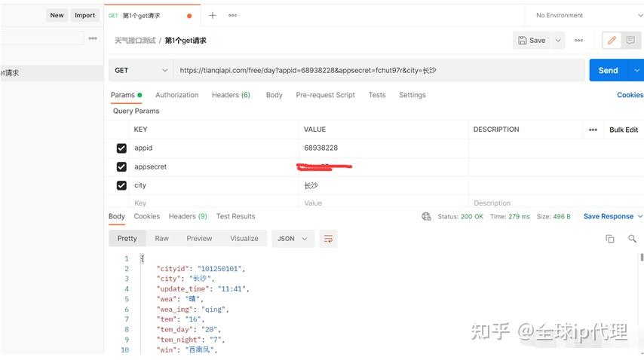
Task: Expand the Save button dropdown arrow
Action: 558,41
